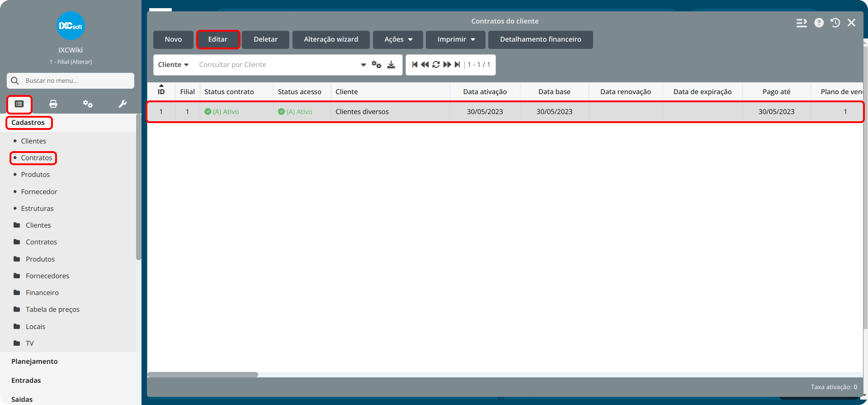Sort by Data ativação column header
This screenshot has width=868, height=405.
[x=485, y=92]
